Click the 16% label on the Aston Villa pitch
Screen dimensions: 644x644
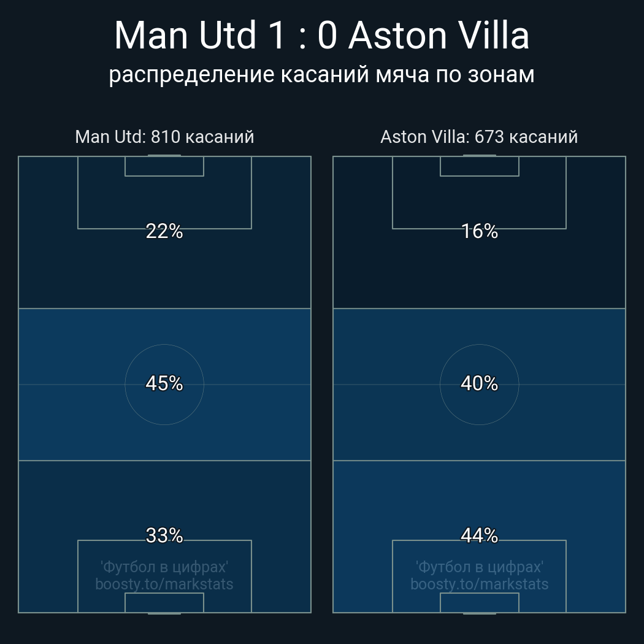[479, 231]
